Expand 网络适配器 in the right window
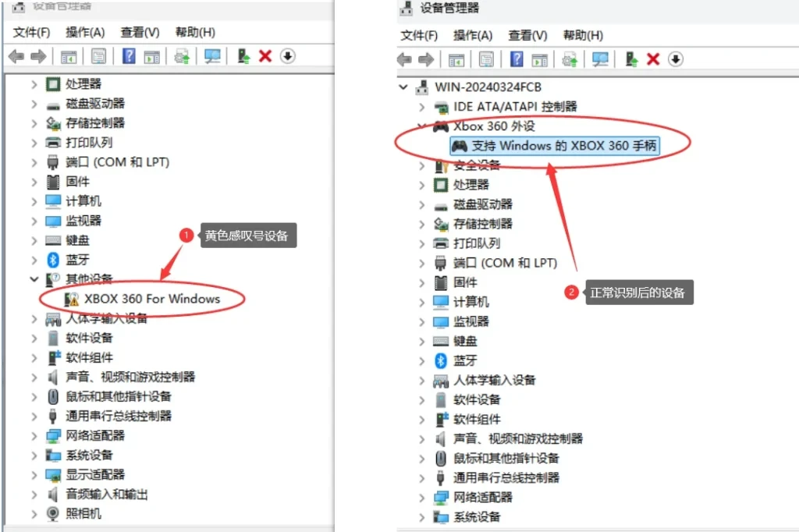The image size is (799, 532). pos(422,498)
